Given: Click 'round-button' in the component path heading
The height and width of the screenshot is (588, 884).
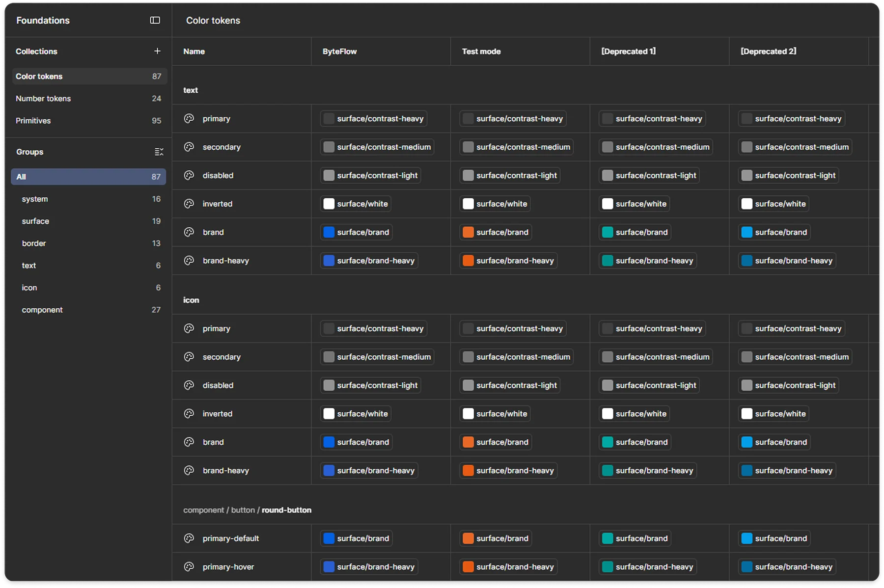Looking at the screenshot, I should click(286, 510).
